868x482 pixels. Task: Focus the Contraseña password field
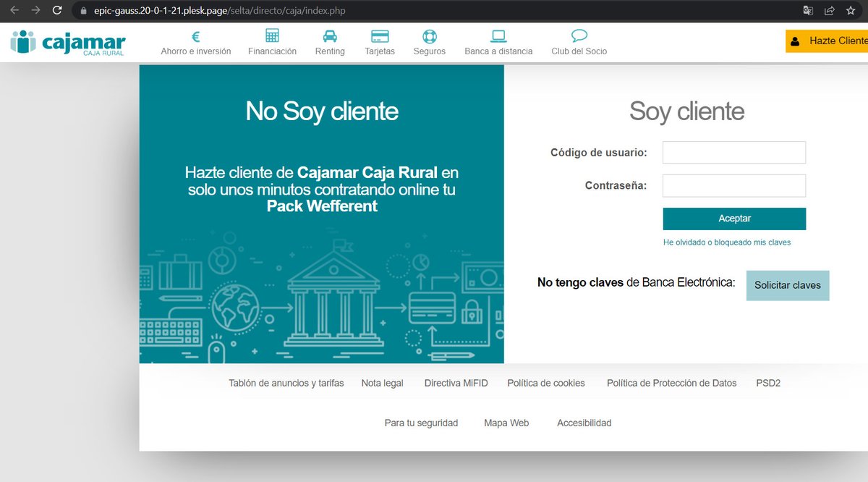[734, 185]
